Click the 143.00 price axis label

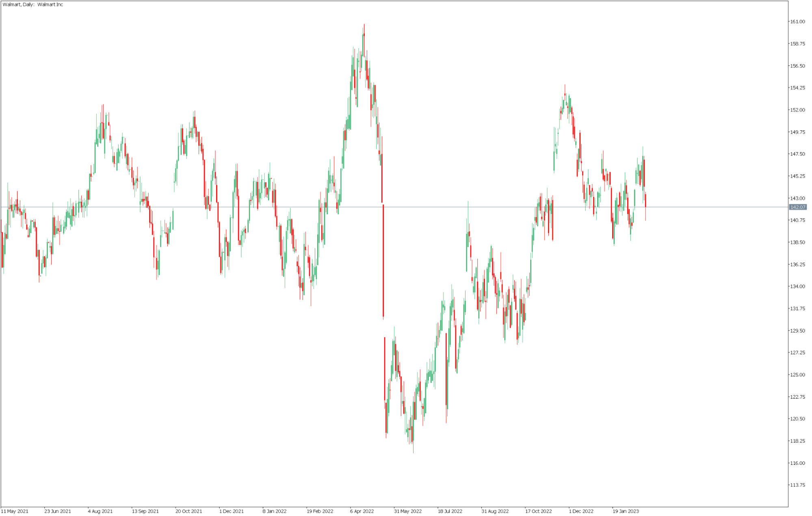[x=797, y=198]
